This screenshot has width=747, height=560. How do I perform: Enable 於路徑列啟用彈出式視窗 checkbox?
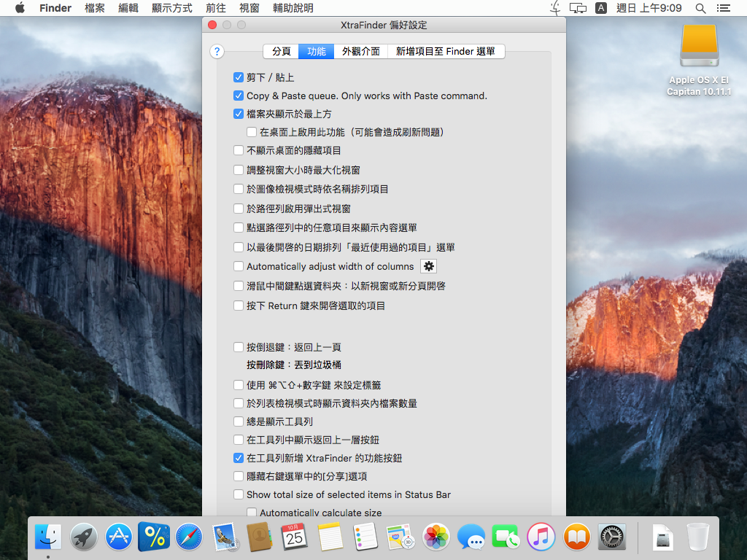point(239,208)
